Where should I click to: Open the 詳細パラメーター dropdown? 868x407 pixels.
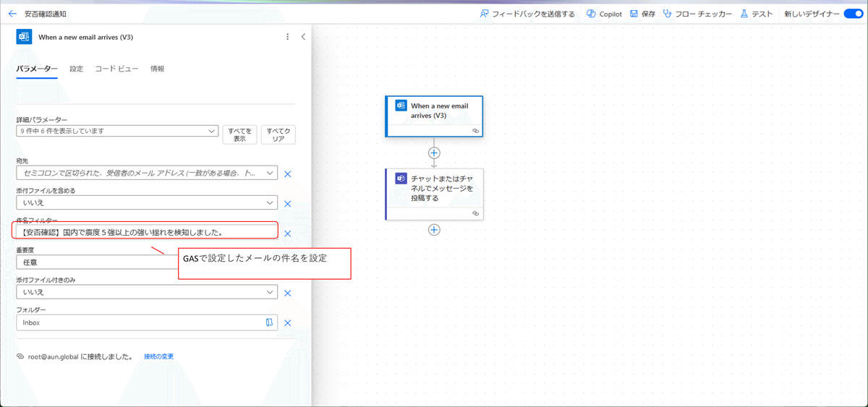click(117, 131)
